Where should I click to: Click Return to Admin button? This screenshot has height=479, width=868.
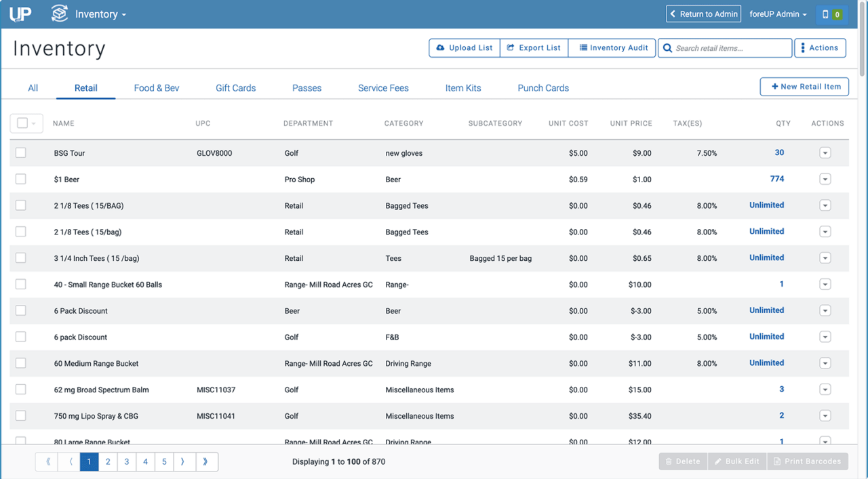click(704, 14)
